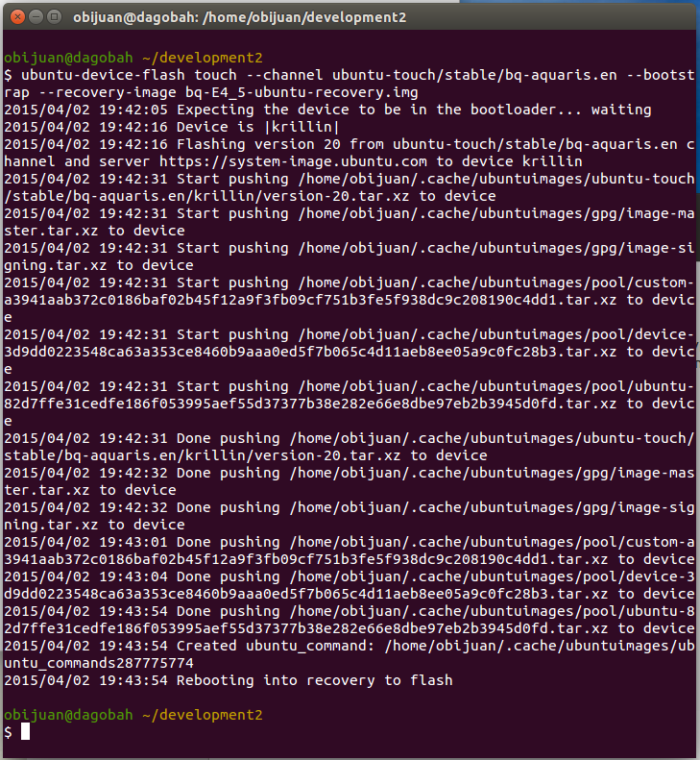The height and width of the screenshot is (760, 700).
Task: Click the 'Created ubuntu_command:' line
Action: pos(350,646)
